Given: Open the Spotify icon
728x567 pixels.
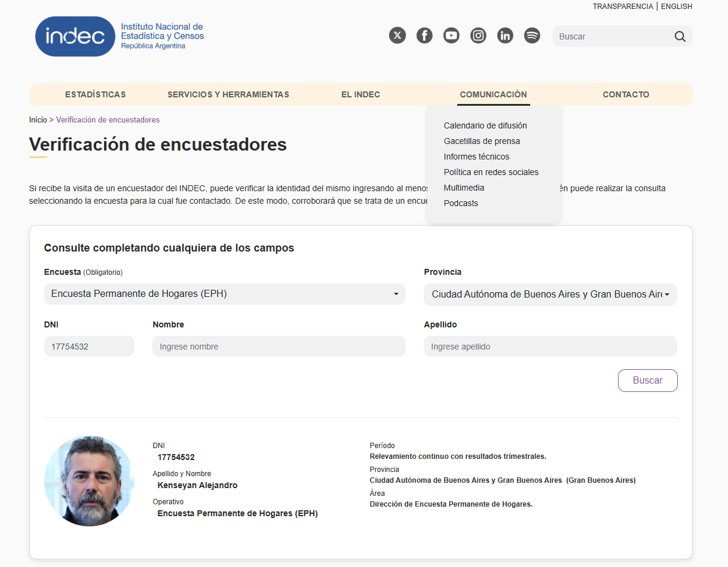Looking at the screenshot, I should pos(532,35).
